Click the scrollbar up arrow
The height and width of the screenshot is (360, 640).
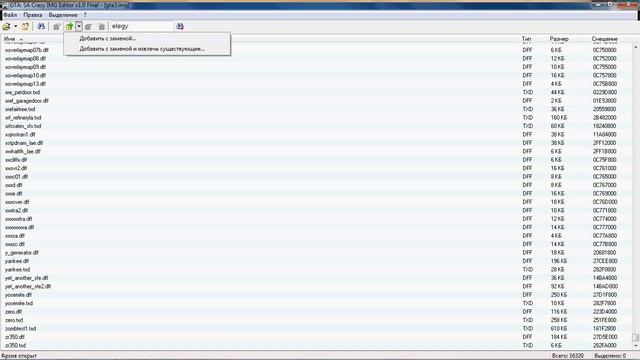click(636, 47)
